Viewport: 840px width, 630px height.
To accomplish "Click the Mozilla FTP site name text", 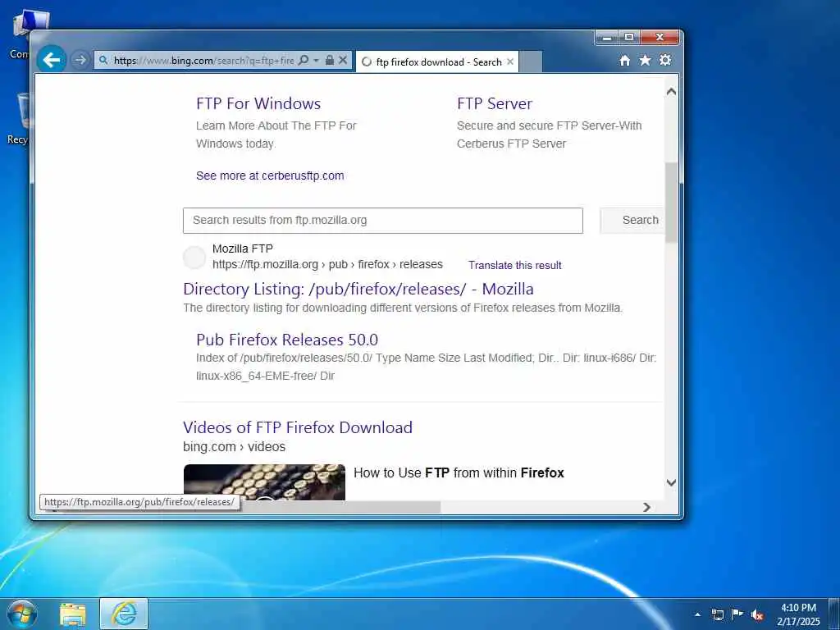I will pyautogui.click(x=243, y=249).
